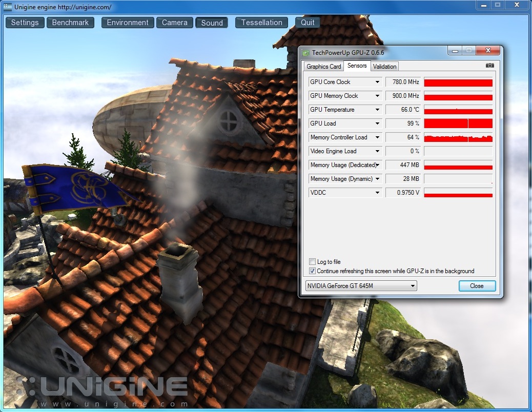This screenshot has height=412, width=532.
Task: Expand the GPU Temperature sensor dropdown
Action: 377,110
